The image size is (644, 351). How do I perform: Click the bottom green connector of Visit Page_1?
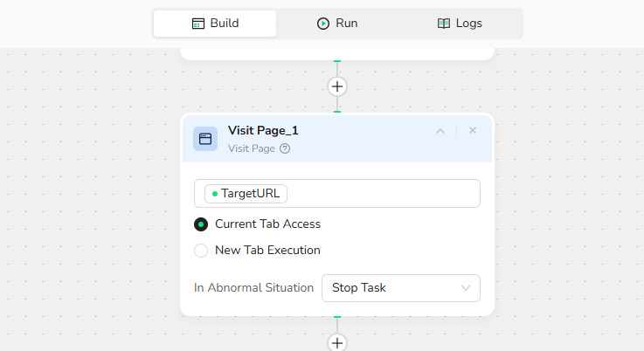point(337,316)
